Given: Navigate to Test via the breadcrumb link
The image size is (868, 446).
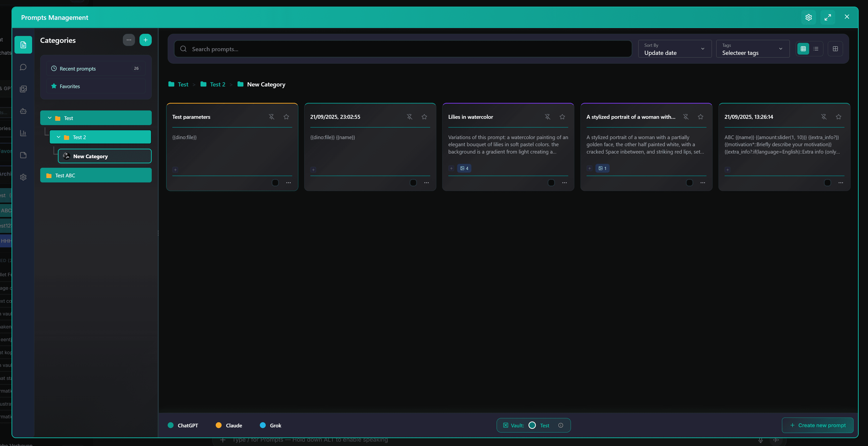Looking at the screenshot, I should (183, 84).
